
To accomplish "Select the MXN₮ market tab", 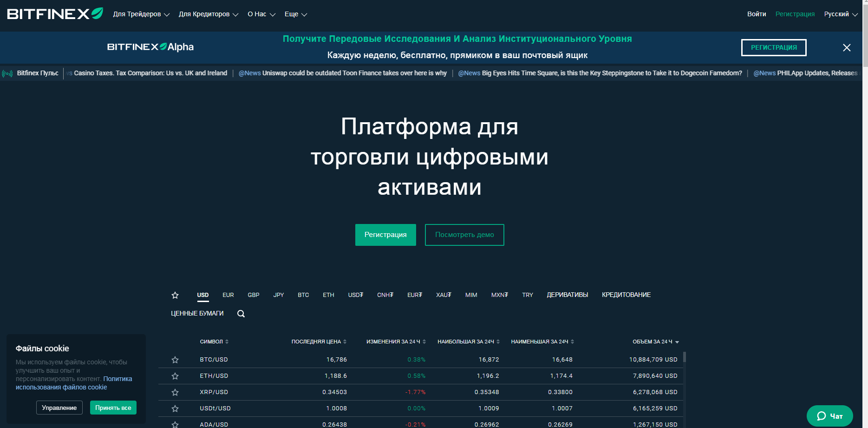I will [500, 295].
